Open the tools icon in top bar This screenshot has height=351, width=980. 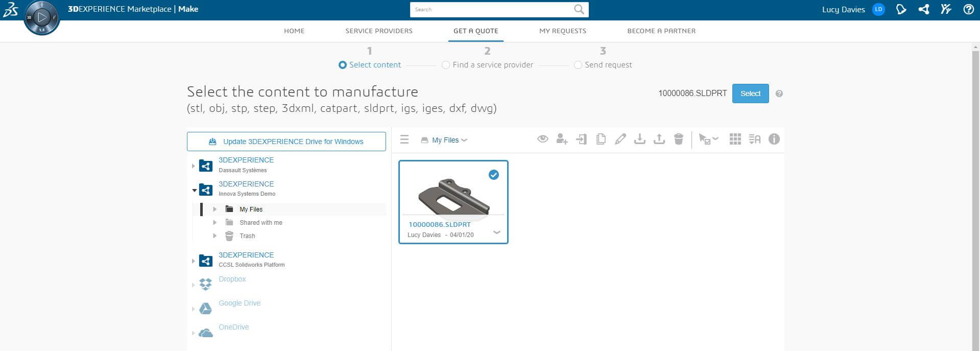pos(946,9)
